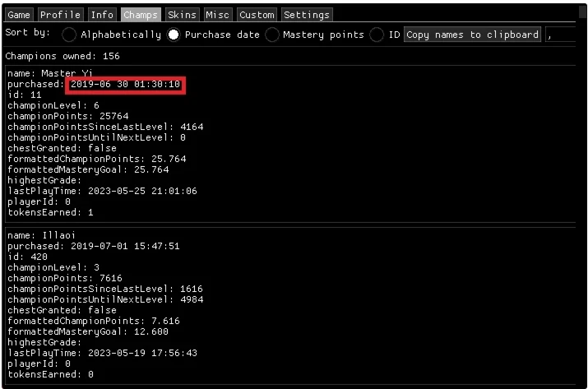
Task: Sort by Mastery points
Action: (272, 35)
